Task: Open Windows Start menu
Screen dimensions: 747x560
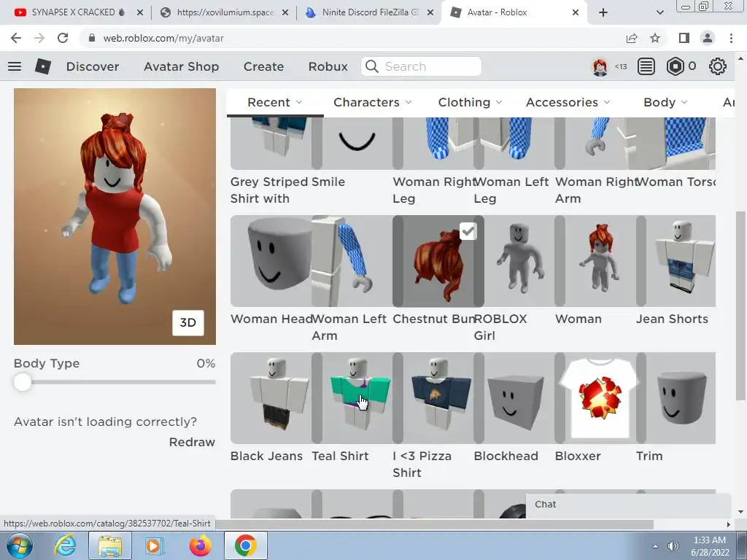Action: pos(19,545)
